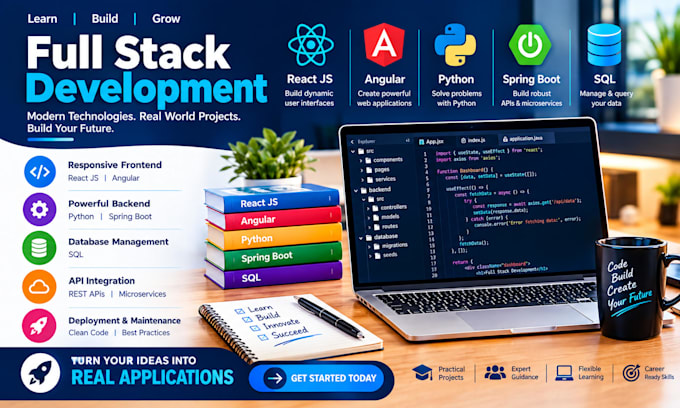Image resolution: width=680 pixels, height=408 pixels.
Task: Expand the components folder chevron
Action: click(x=361, y=160)
